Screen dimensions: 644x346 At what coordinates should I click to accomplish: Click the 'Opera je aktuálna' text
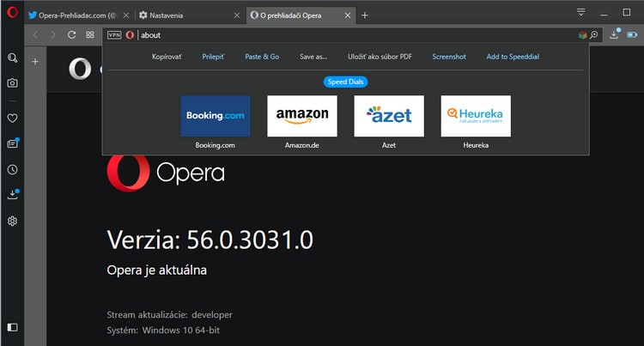click(x=156, y=270)
